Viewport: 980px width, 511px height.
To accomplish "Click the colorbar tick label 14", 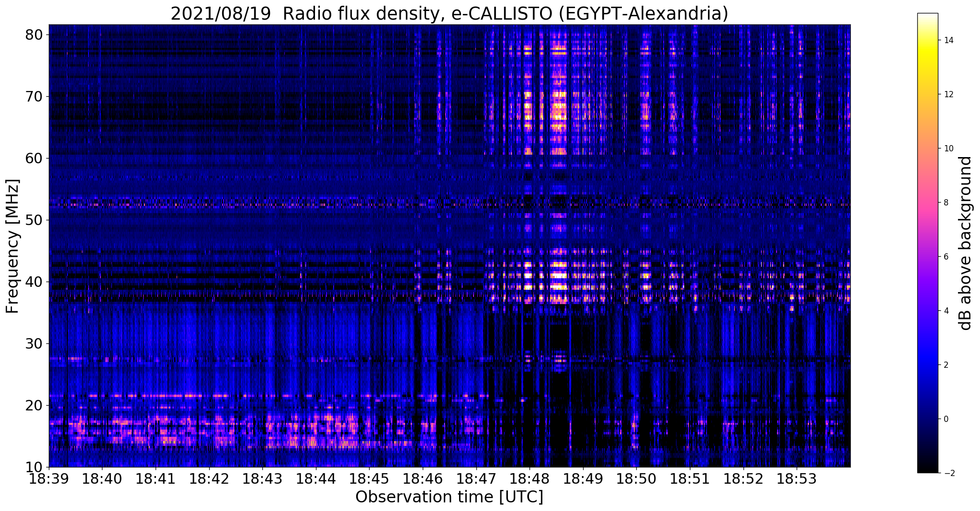I will [x=948, y=40].
